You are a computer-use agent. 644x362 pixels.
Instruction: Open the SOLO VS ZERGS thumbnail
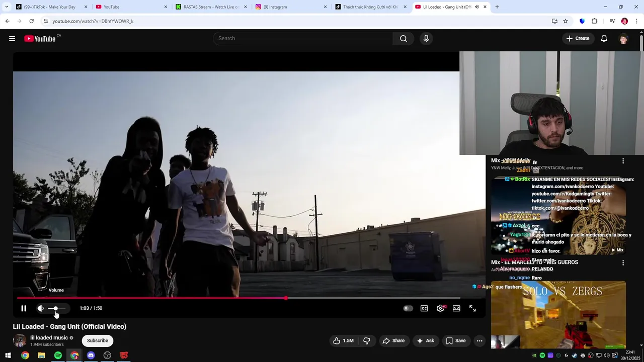tap(558, 315)
